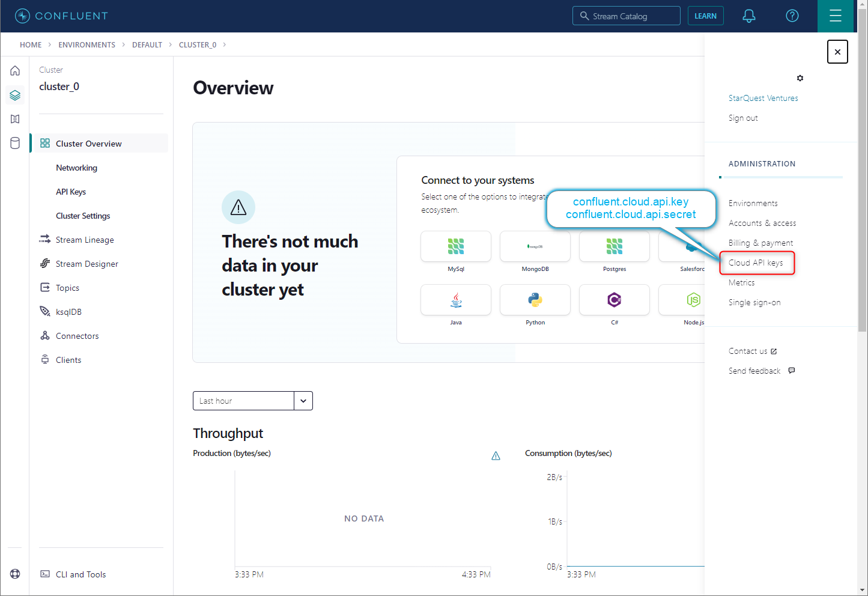Choose the Java client tile

[x=456, y=300]
